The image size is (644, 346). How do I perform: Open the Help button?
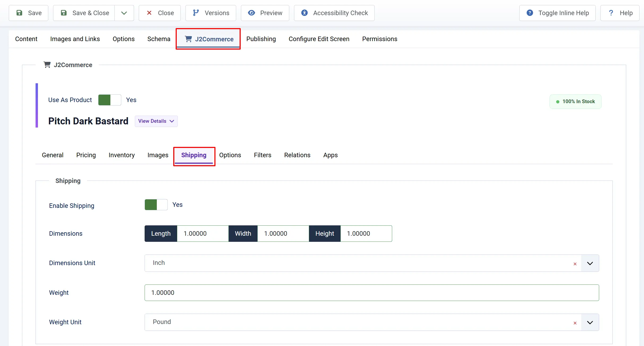pyautogui.click(x=620, y=13)
